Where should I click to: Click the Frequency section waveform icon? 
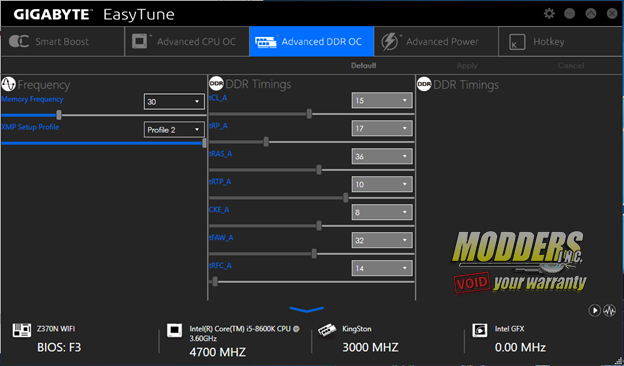8,84
